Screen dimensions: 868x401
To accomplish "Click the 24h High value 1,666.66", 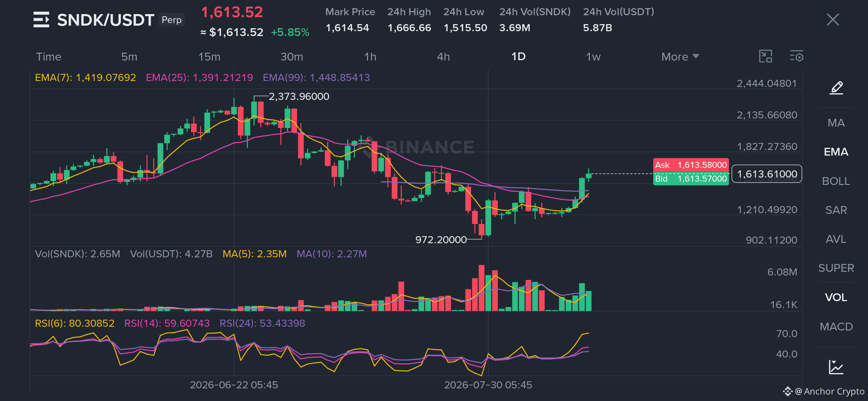I will (409, 28).
